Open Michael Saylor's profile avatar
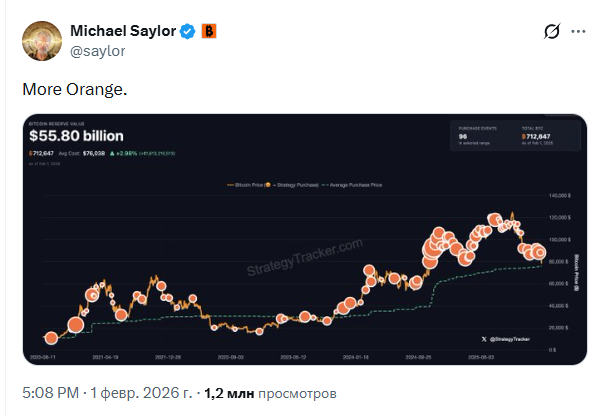Viewport: 601px width, 416px height. coord(41,40)
